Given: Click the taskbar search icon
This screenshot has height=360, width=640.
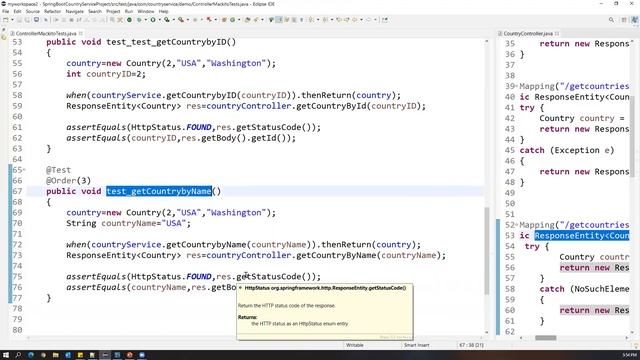Looking at the screenshot, I should tap(18, 355).
